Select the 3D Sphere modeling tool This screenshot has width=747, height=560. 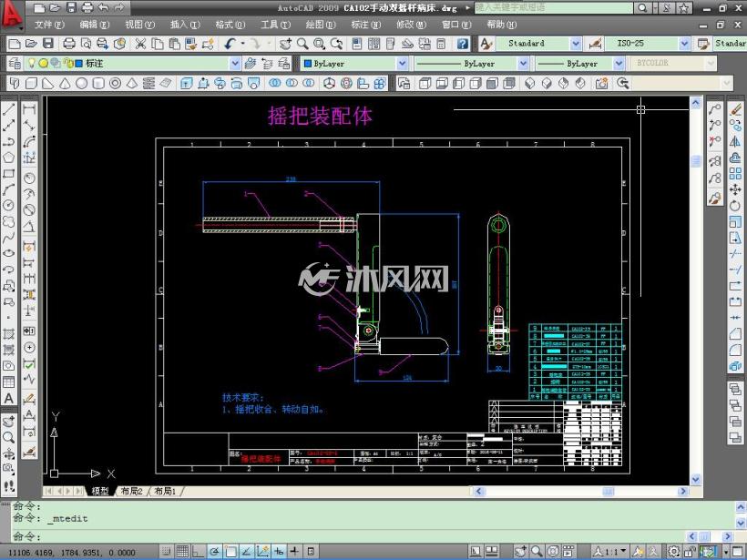click(x=82, y=84)
